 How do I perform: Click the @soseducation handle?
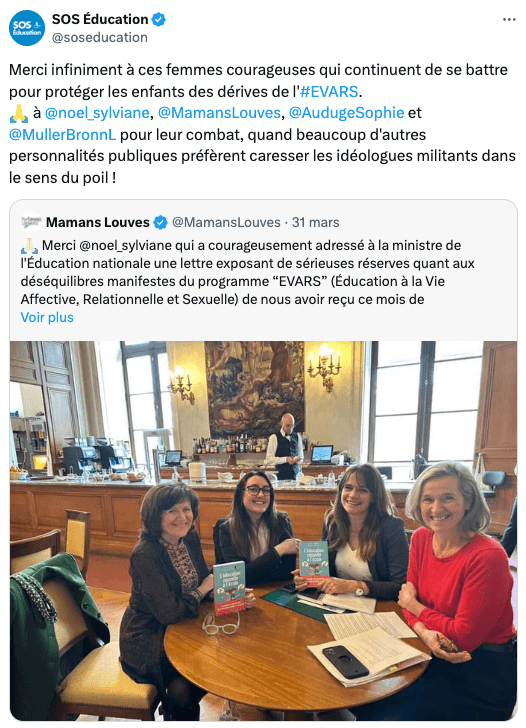[x=100, y=38]
